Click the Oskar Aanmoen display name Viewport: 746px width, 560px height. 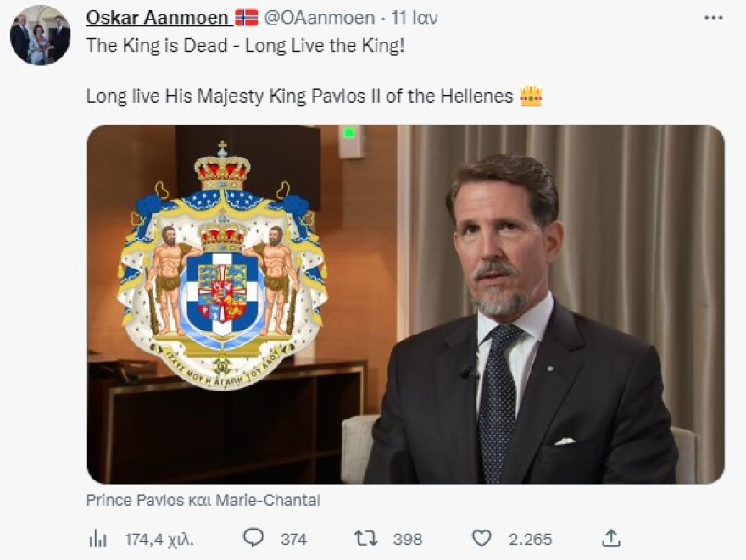pyautogui.click(x=157, y=18)
